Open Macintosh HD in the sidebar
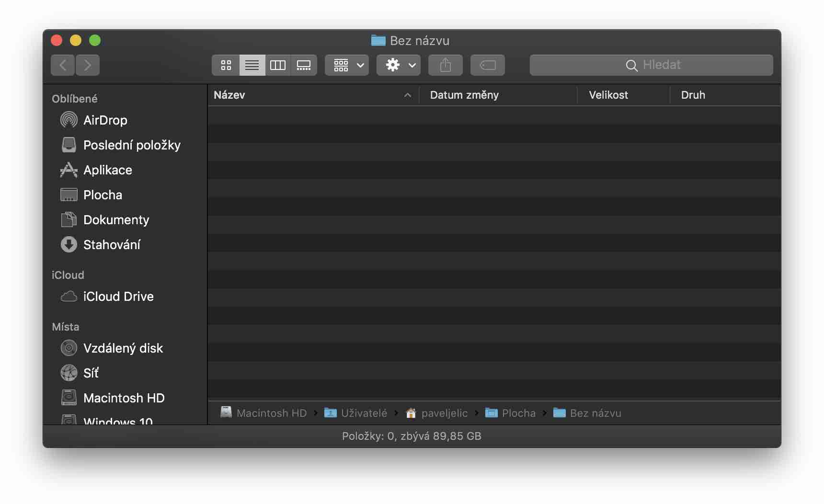 (125, 398)
